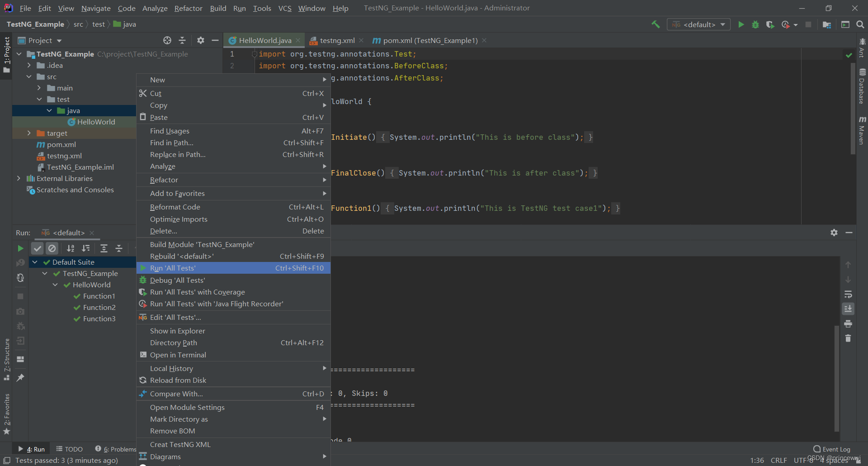Run with Coverage via the shield toolbar icon
This screenshot has height=466, width=868.
point(770,24)
